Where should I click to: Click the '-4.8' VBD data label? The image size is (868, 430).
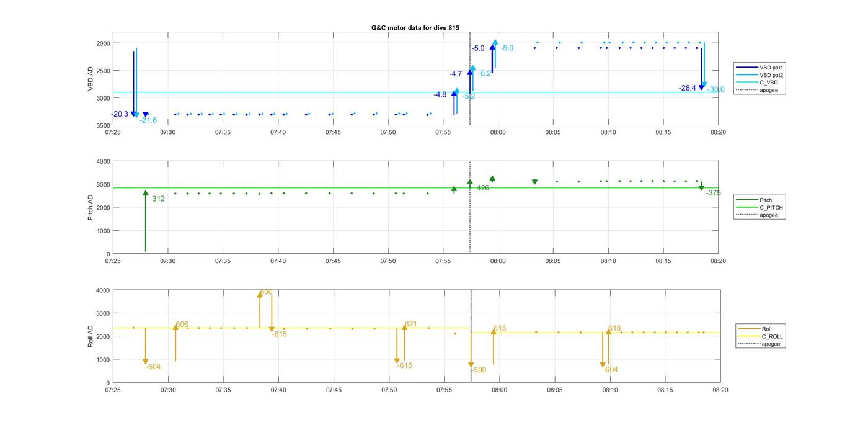(440, 95)
